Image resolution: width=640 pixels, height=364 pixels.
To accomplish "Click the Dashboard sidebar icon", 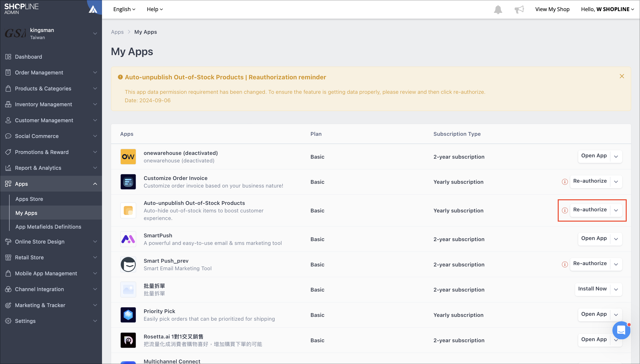I will [8, 57].
